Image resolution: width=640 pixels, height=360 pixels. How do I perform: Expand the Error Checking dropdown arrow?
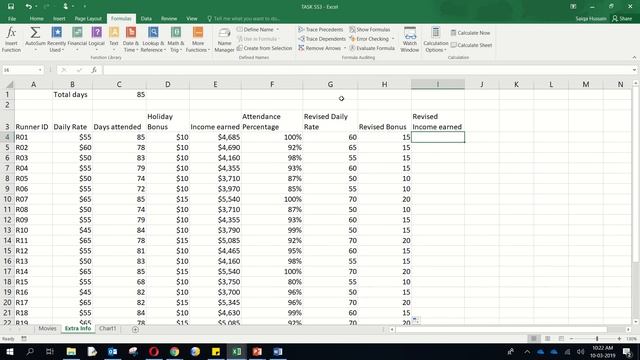coord(393,39)
